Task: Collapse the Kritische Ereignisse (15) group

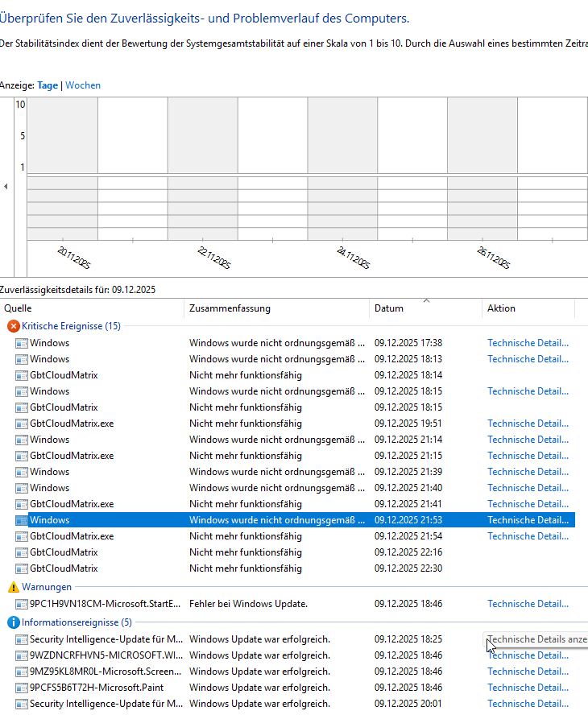Action: (x=71, y=326)
